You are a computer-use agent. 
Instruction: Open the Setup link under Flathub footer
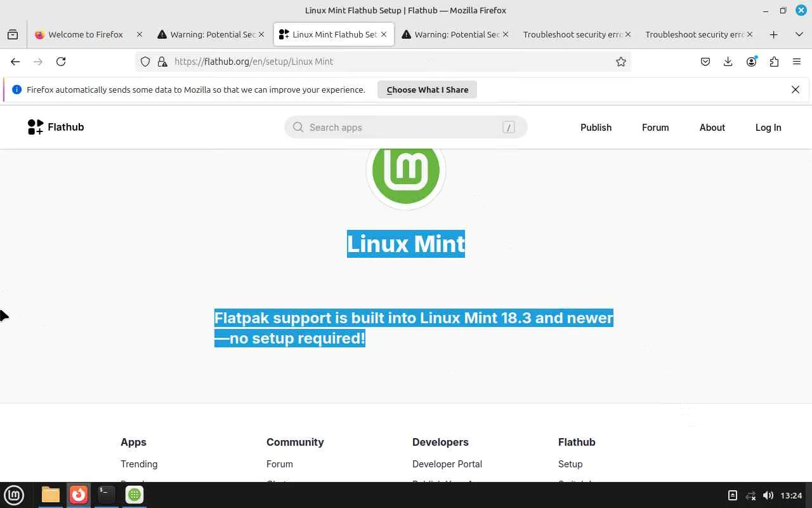click(x=570, y=464)
